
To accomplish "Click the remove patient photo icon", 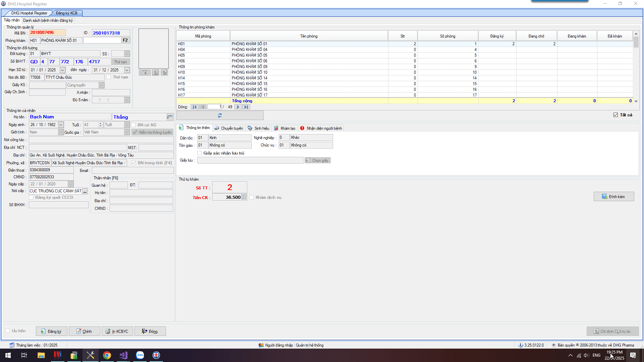I will coord(164,73).
